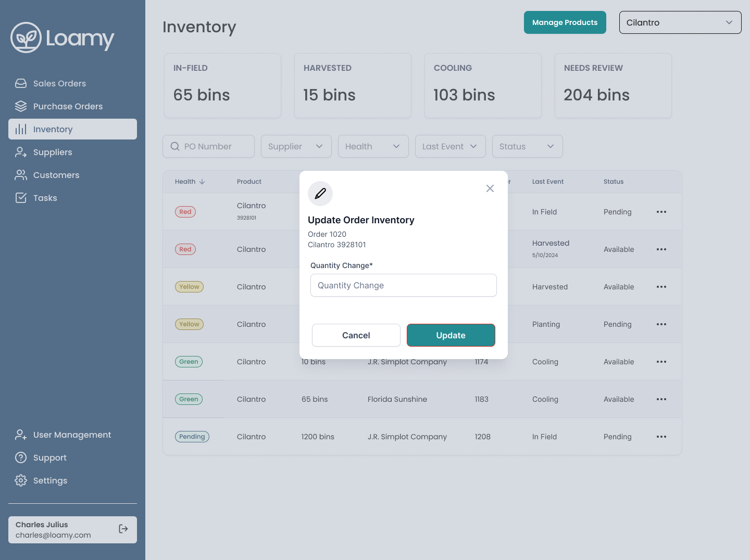Navigate to Customers page
The height and width of the screenshot is (560, 750).
pos(72,175)
